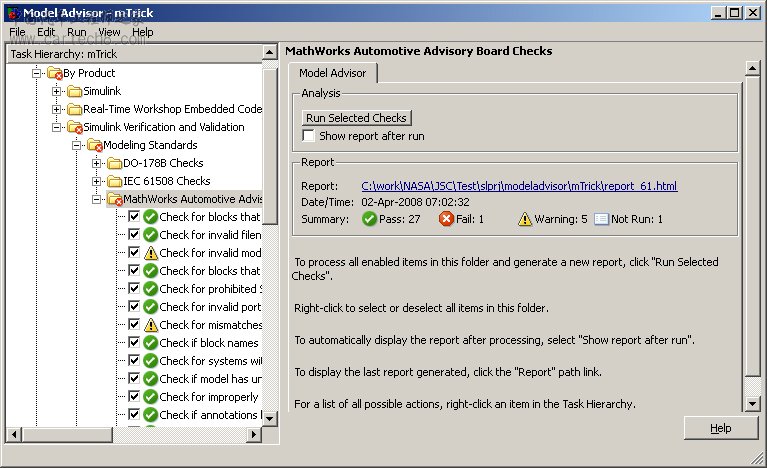Uncheck 'Check for invalid port' checkbox

(134, 306)
